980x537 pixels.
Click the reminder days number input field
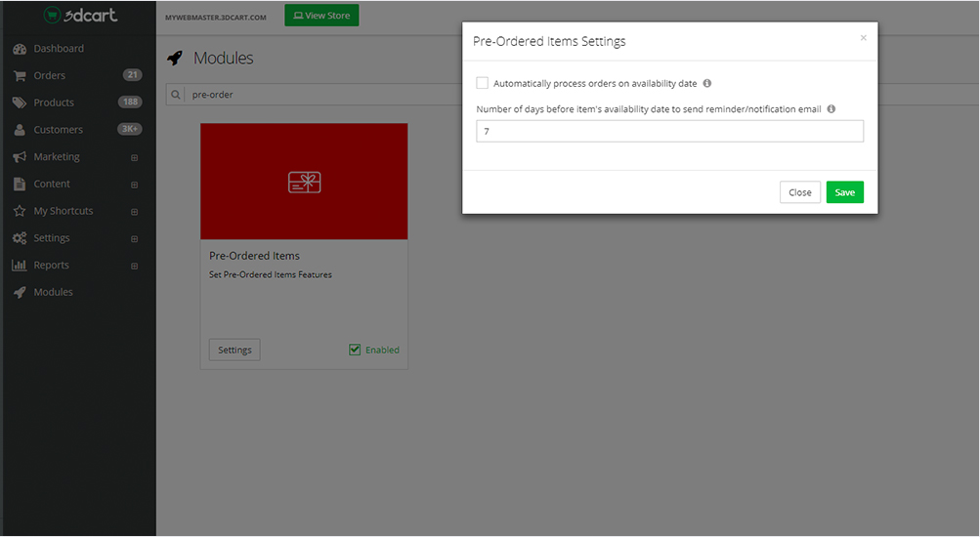[x=669, y=131]
